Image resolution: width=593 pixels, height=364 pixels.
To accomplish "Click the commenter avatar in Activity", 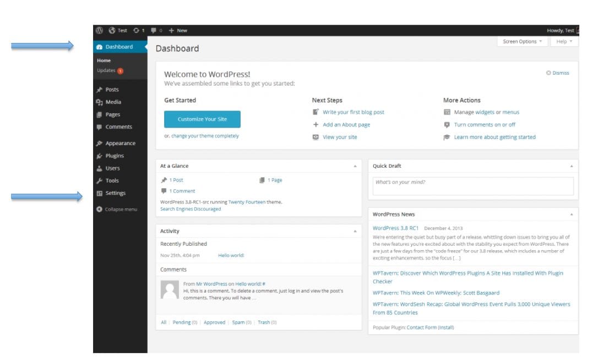I will click(170, 290).
